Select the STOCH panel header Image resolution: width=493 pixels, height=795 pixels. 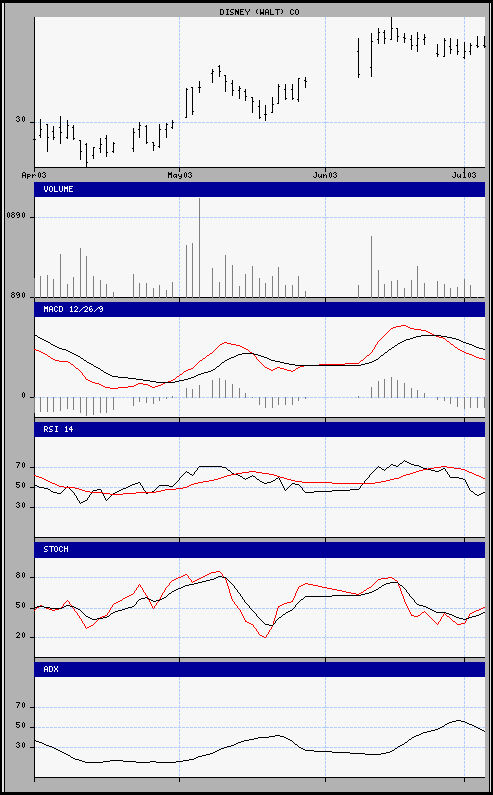pos(260,549)
